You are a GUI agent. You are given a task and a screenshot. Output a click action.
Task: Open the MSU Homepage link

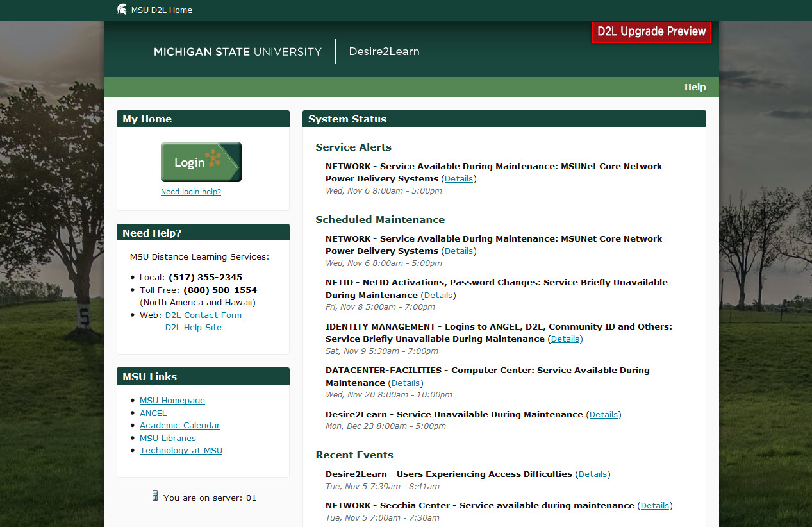[x=172, y=399]
